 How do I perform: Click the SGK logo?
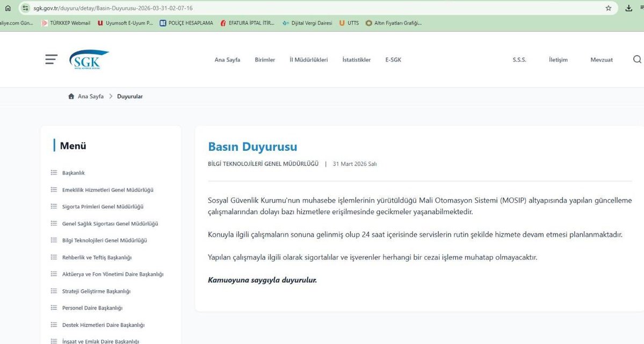[x=88, y=58]
